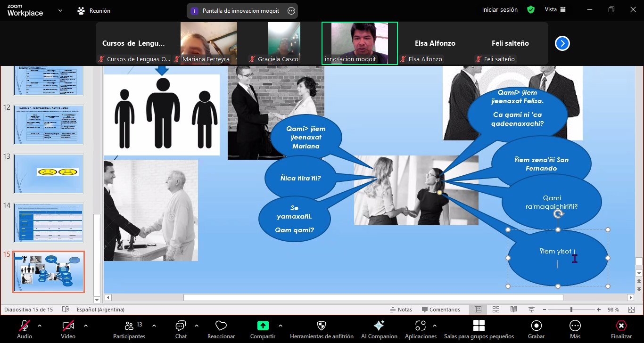
Task: Open Salas para grupos pequeños
Action: [x=479, y=326]
